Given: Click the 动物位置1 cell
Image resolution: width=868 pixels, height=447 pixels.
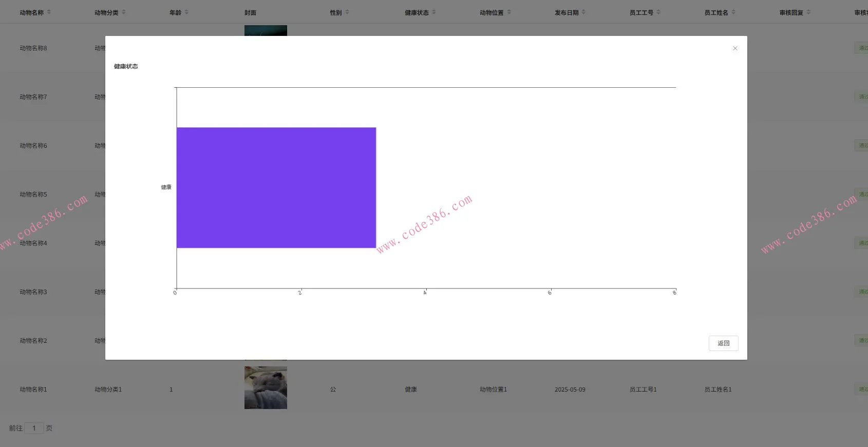Looking at the screenshot, I should (x=493, y=390).
